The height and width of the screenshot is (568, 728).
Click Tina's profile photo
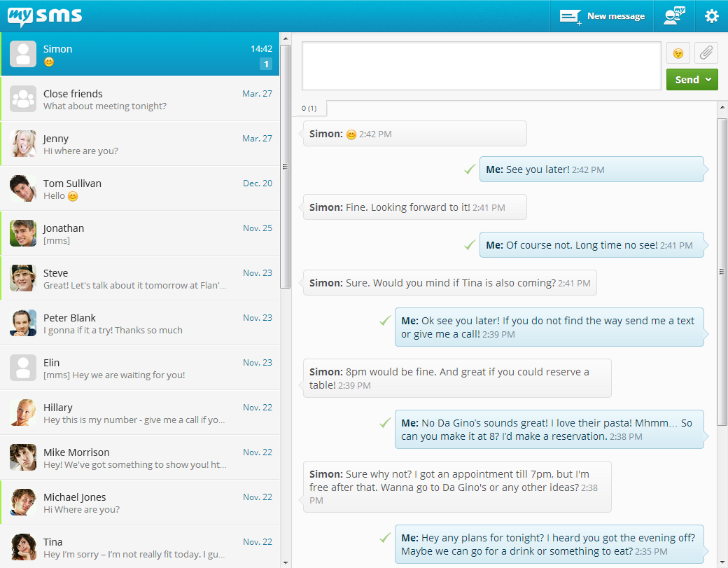[22, 547]
